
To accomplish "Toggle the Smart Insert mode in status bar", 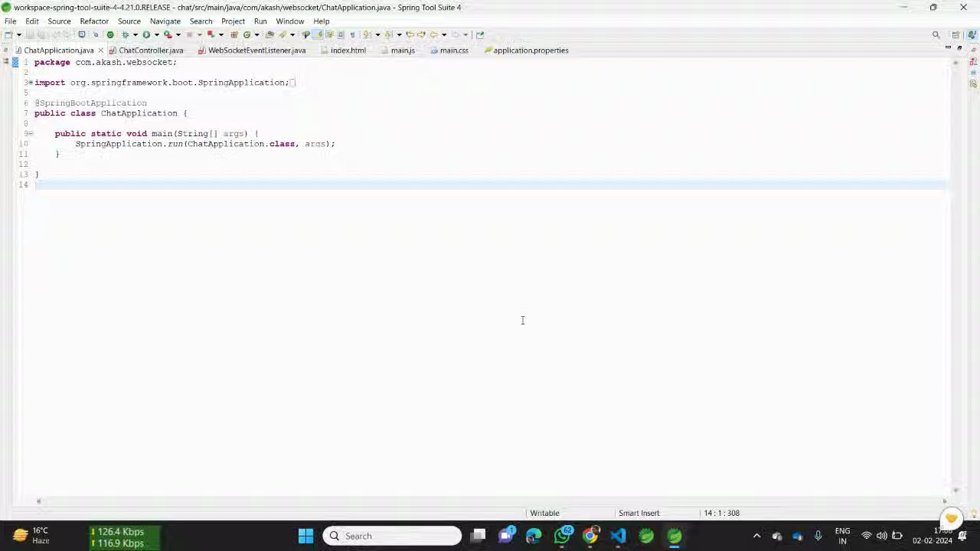I will coord(639,513).
